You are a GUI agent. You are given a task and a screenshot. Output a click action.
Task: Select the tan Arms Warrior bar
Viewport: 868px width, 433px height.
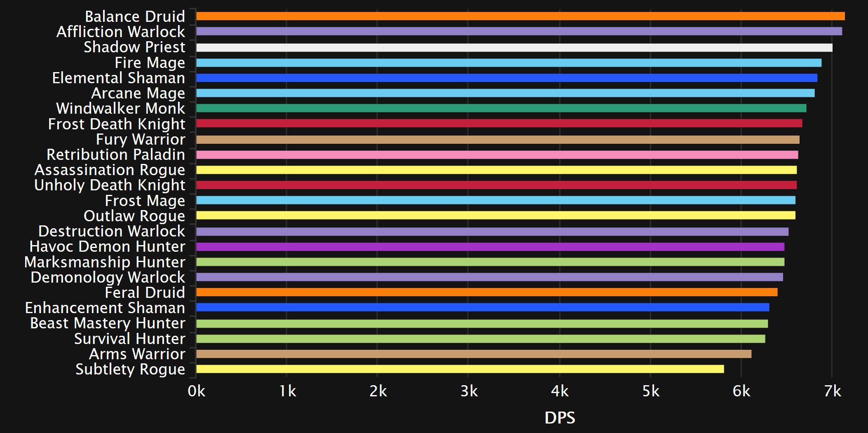click(474, 354)
